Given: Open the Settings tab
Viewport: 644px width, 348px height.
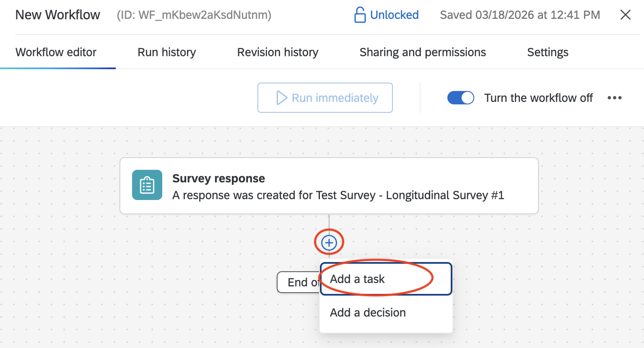Looking at the screenshot, I should 548,52.
